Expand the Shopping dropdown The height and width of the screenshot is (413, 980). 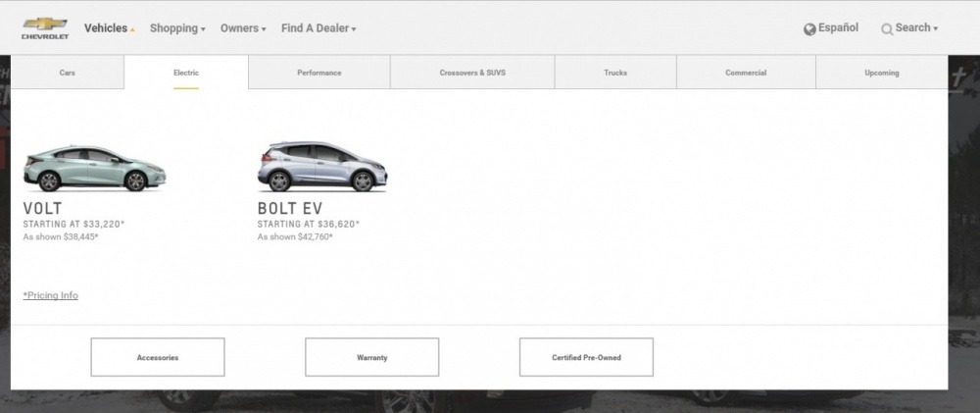pos(177,28)
